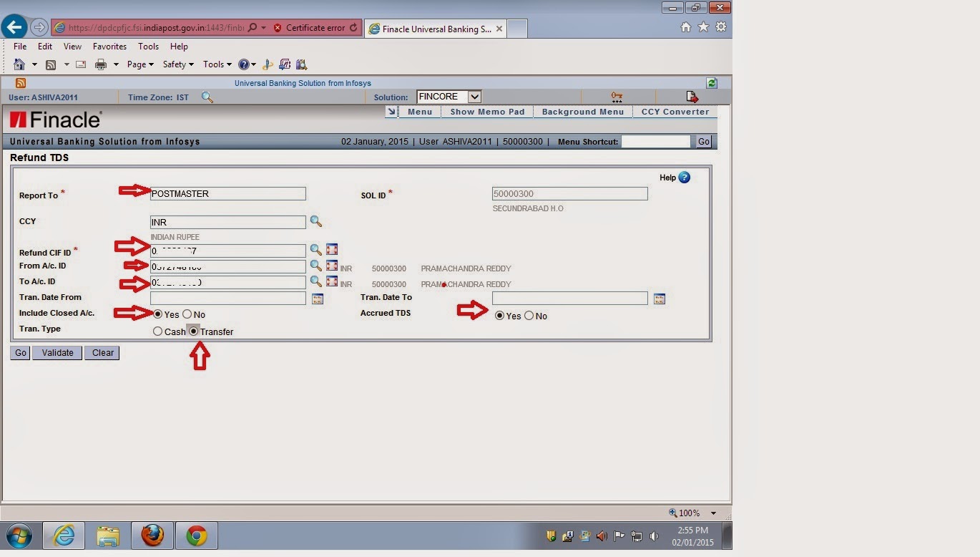Click the additional details icon beside To A/c. ID
This screenshot has width=980, height=557.
tap(331, 281)
